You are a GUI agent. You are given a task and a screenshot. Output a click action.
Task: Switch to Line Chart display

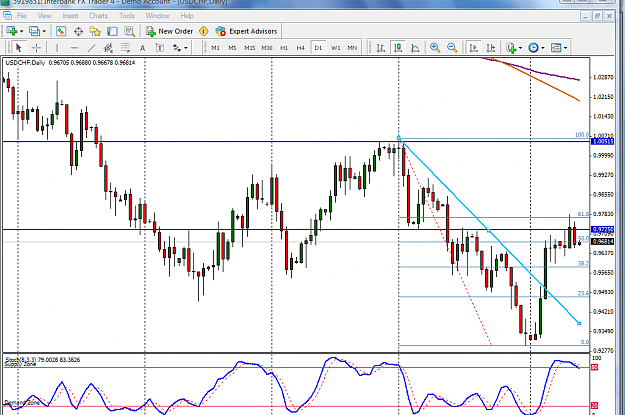pyautogui.click(x=415, y=48)
